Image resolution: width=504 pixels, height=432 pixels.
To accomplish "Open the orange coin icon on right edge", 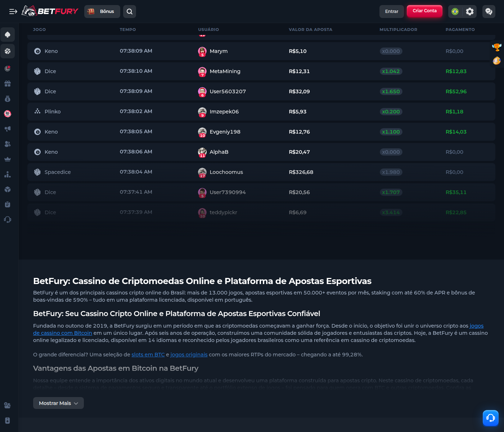I will click(x=497, y=61).
